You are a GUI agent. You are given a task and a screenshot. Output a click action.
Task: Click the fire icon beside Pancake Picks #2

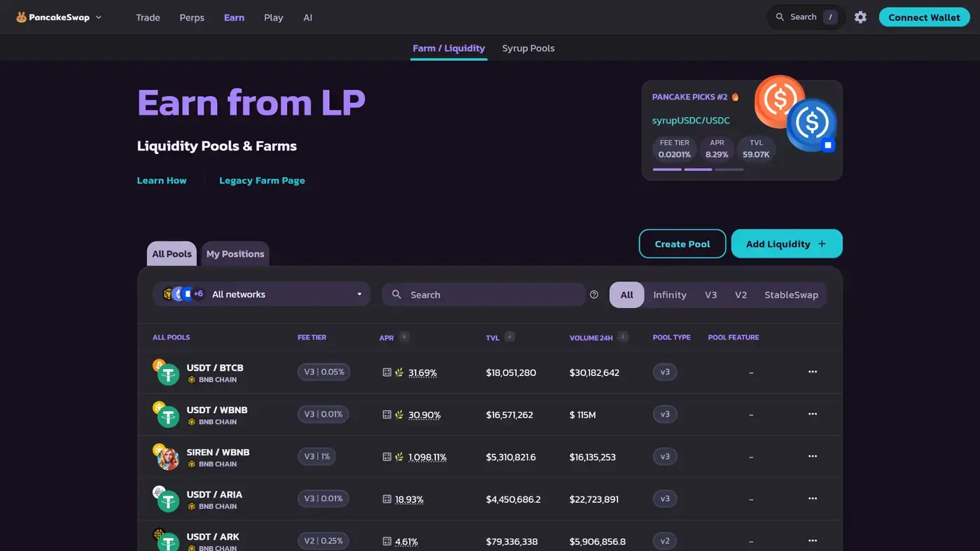pyautogui.click(x=735, y=97)
